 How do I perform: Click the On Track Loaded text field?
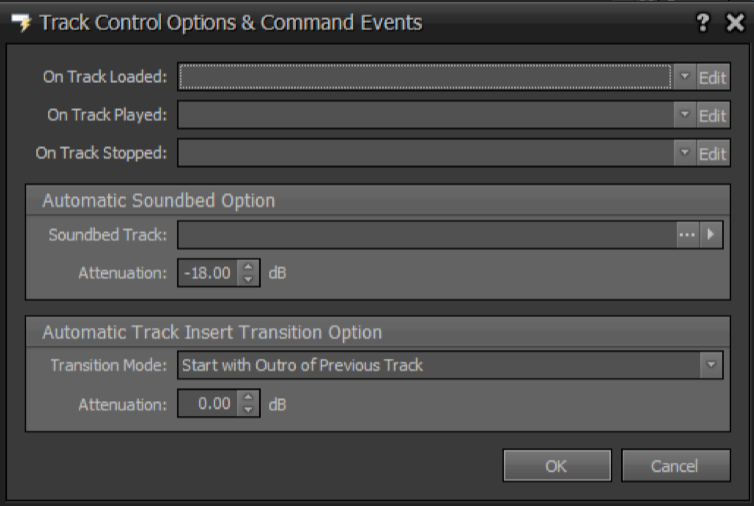click(x=425, y=77)
